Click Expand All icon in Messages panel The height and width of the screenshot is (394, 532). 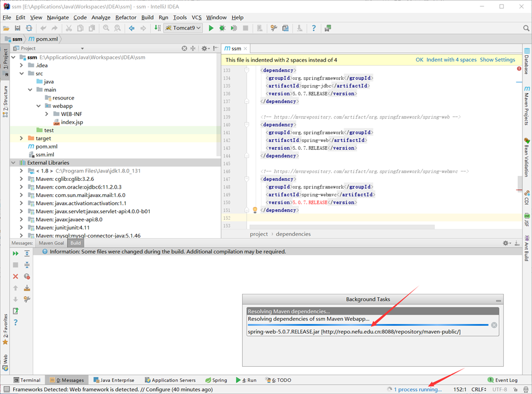(x=27, y=254)
